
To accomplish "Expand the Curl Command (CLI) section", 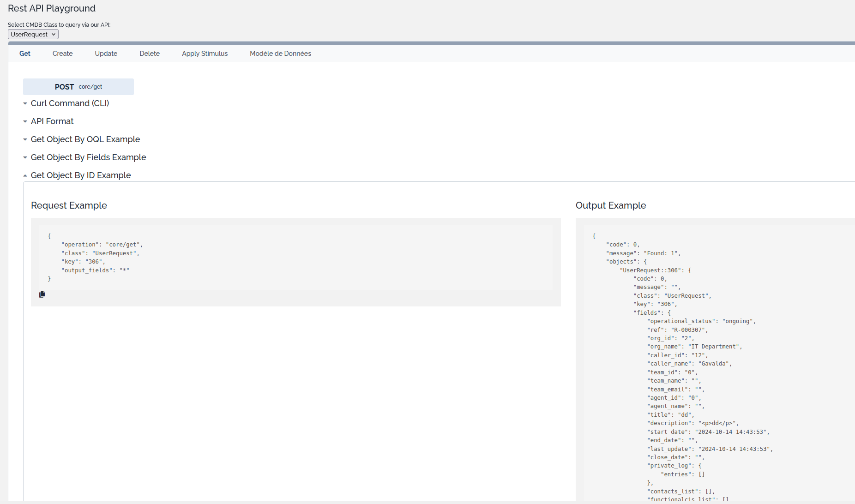I will click(x=70, y=103).
